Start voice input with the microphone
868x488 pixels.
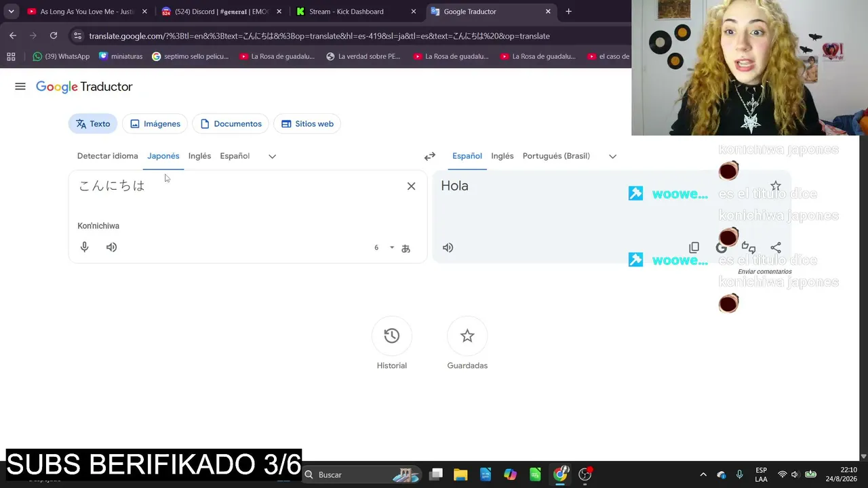point(85,247)
